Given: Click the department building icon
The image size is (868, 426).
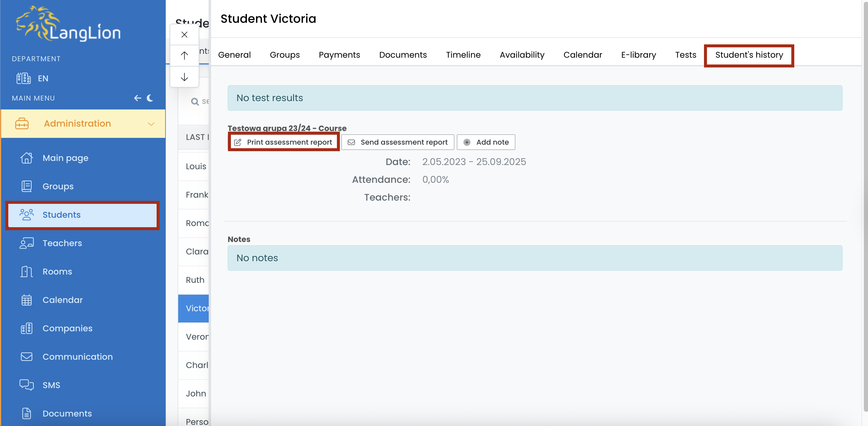Looking at the screenshot, I should 24,78.
